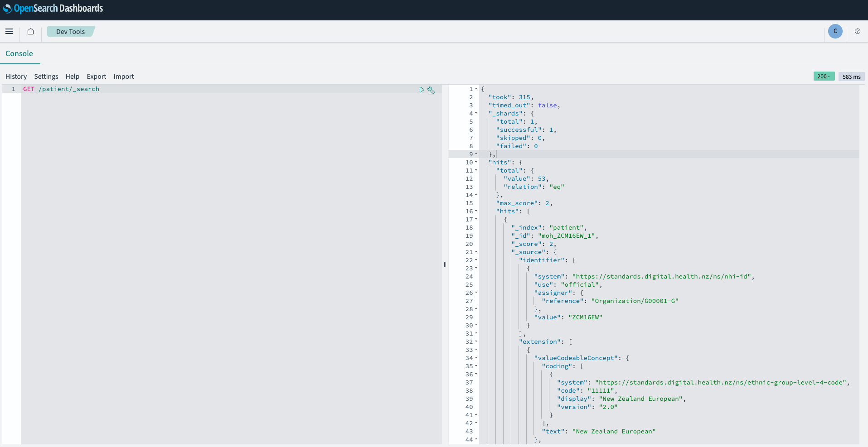Collapse "assigner" fold on line 26
Screen dimensions: 868x447
[476, 293]
